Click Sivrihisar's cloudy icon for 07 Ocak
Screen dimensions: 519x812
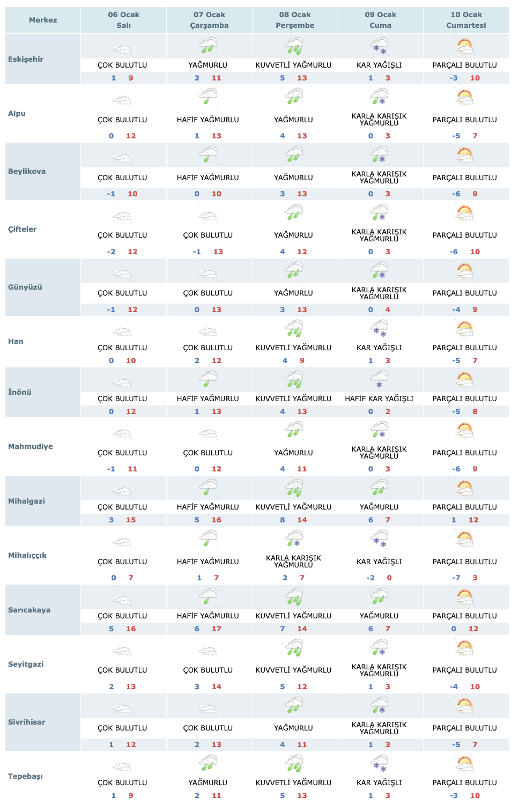click(208, 709)
